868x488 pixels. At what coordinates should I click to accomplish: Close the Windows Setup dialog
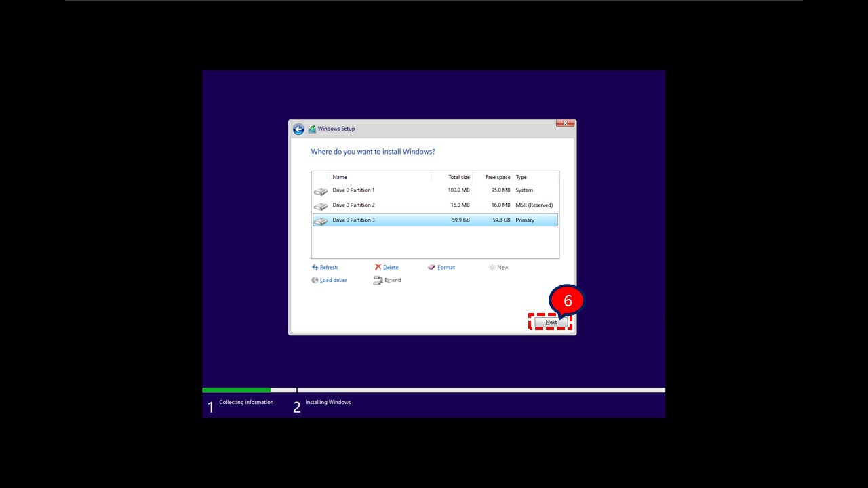566,123
